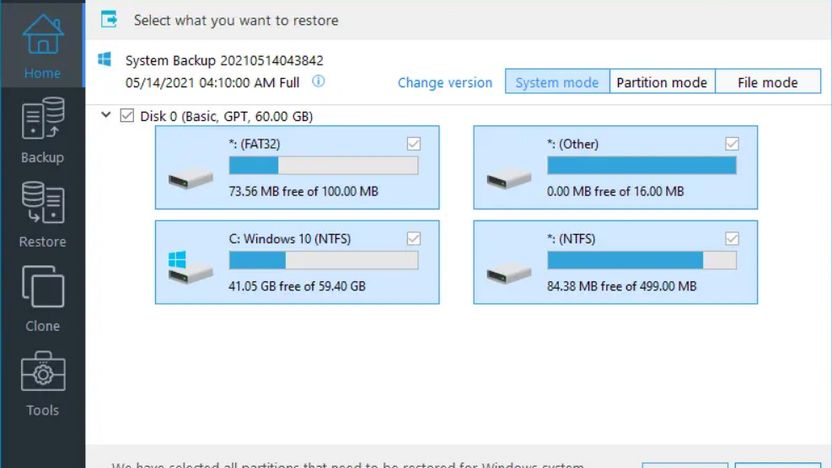Click the Windows logo beside System Backup
Viewport: 832px width, 468px height.
click(105, 59)
